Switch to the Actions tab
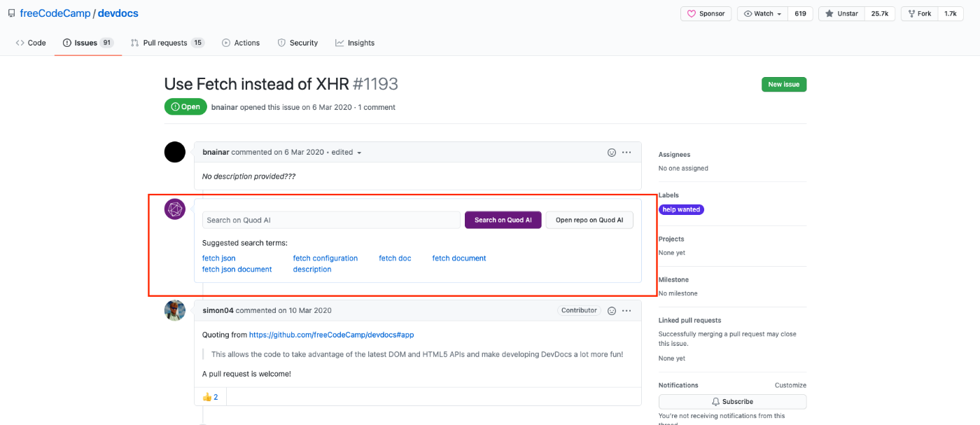The image size is (980, 425). 241,43
